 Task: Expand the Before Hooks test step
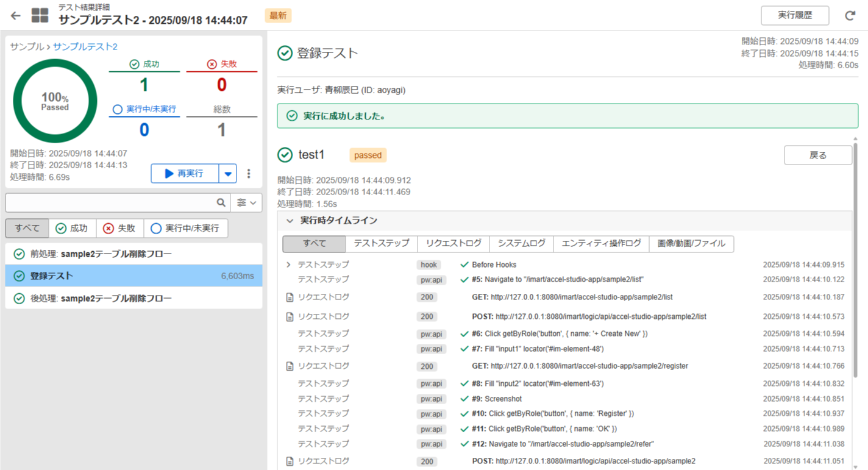(288, 265)
